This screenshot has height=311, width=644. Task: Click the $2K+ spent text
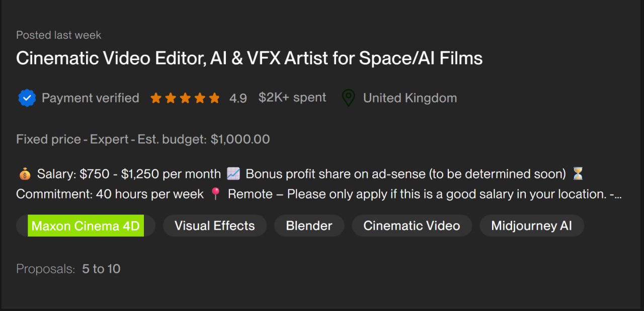click(292, 97)
